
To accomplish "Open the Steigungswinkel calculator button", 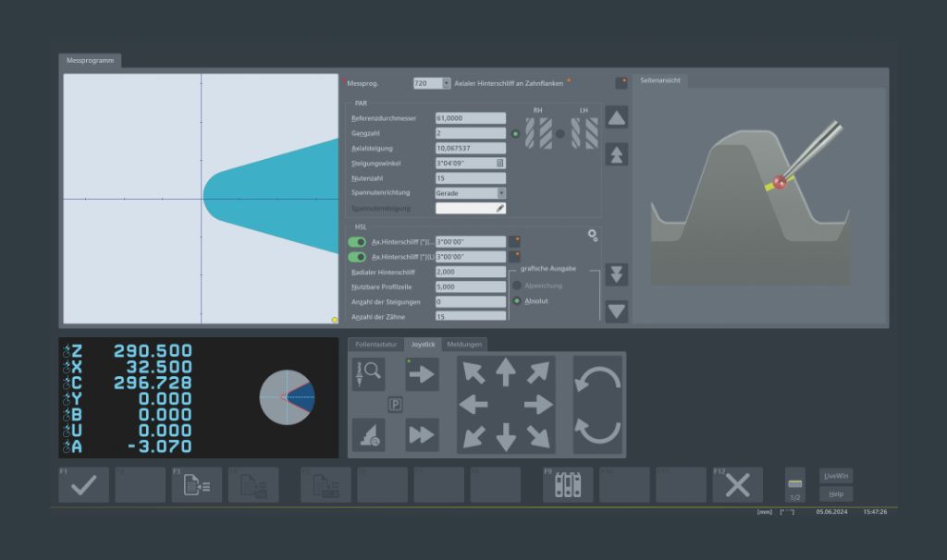I will point(500,163).
